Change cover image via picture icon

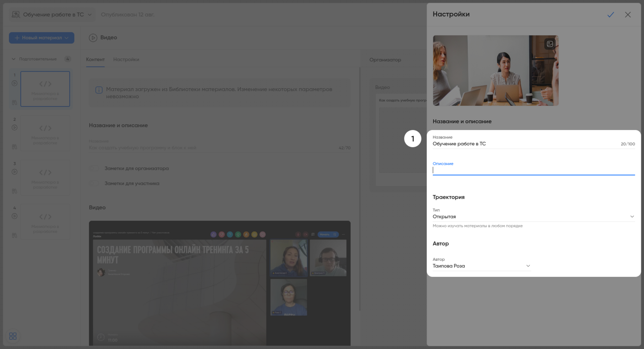[x=550, y=44]
